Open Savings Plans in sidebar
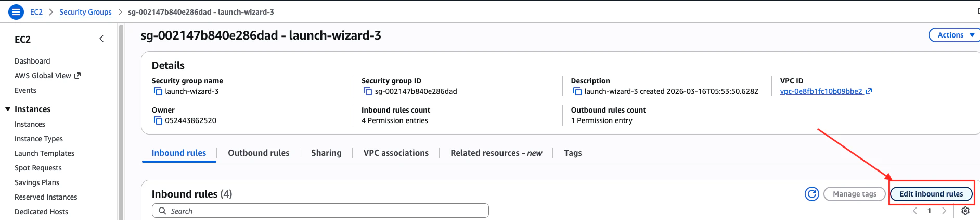980x220 pixels. (37, 182)
